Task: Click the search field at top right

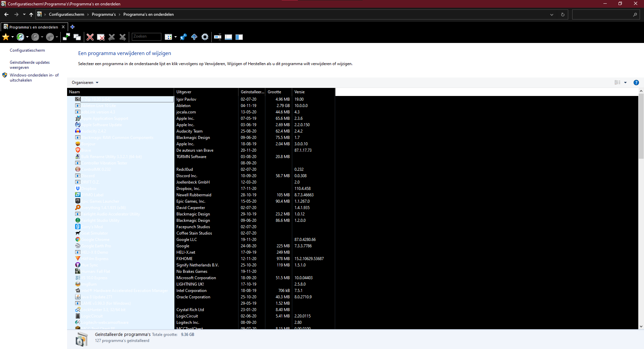Action: [606, 14]
